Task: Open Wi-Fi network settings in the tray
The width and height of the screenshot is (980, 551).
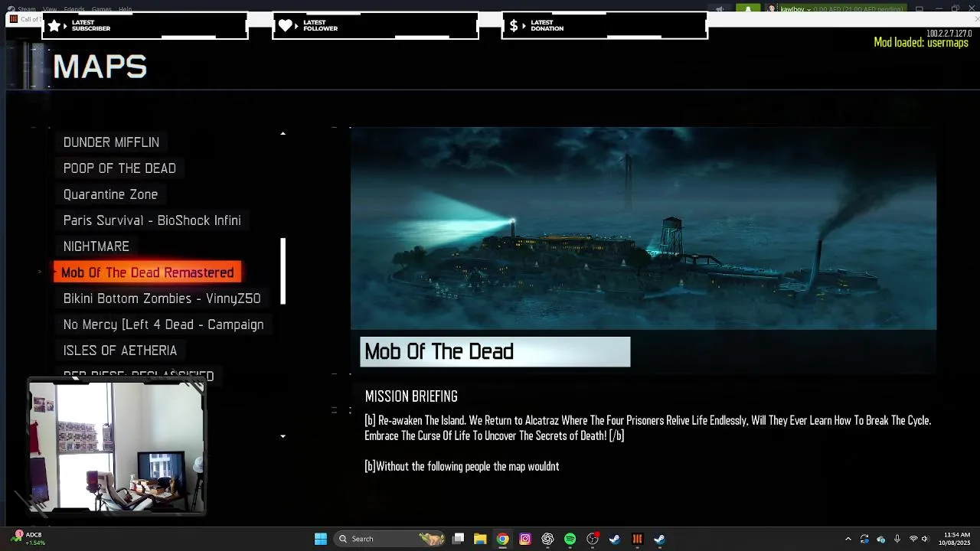Action: tap(913, 539)
